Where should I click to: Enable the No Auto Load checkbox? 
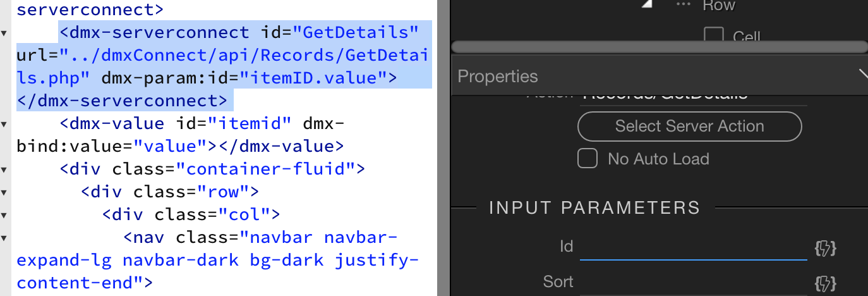[588, 159]
